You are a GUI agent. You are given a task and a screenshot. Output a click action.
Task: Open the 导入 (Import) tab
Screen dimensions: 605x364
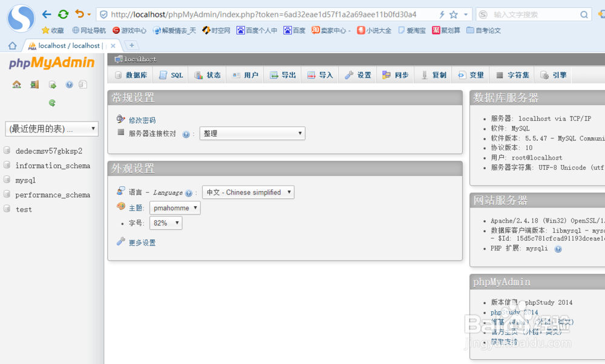[x=320, y=75]
